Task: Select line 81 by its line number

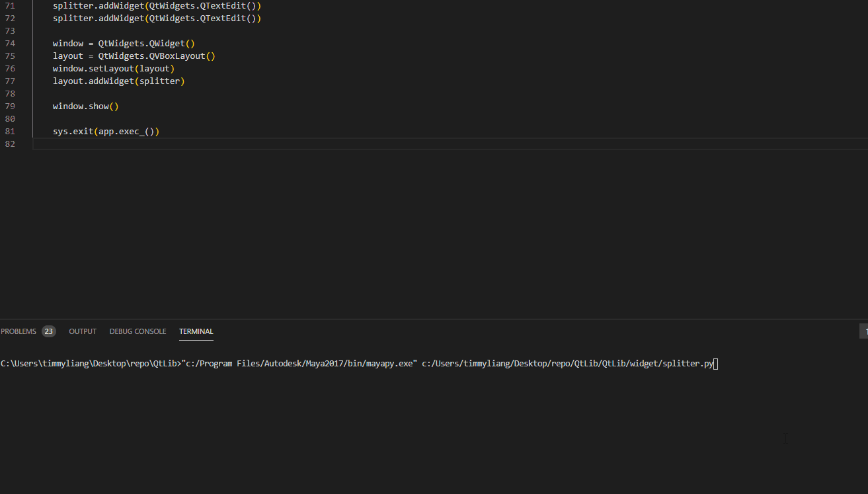Action: point(10,132)
